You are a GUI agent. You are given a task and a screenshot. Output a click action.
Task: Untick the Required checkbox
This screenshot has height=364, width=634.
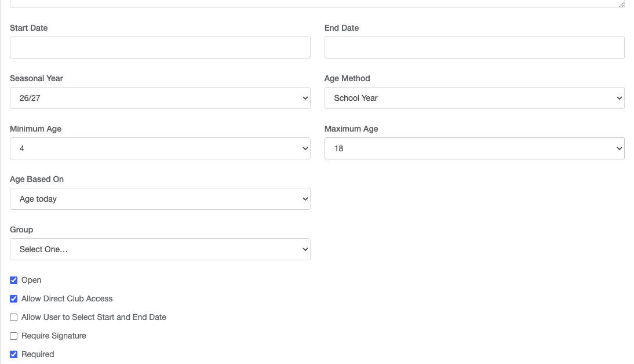click(x=14, y=355)
